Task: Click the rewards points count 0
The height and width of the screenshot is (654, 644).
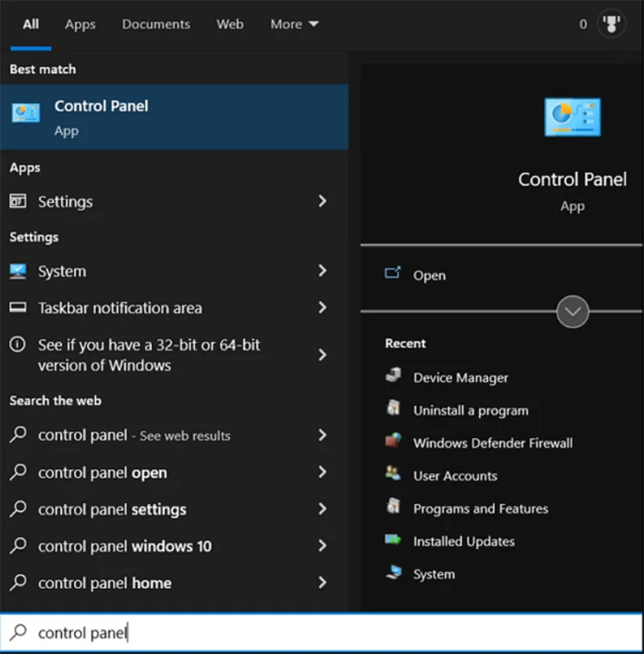Action: click(583, 24)
